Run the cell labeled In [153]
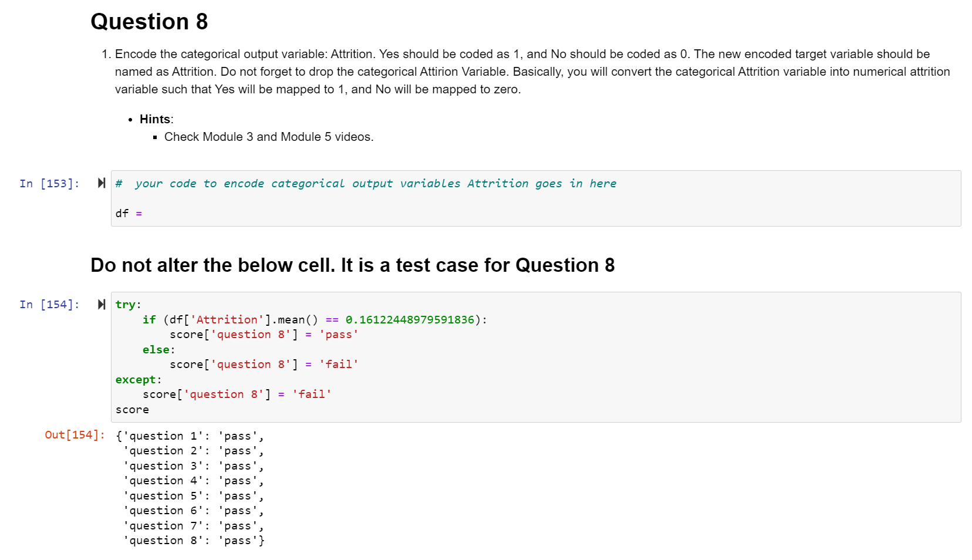Viewport: 972px width, 560px height. coord(102,183)
